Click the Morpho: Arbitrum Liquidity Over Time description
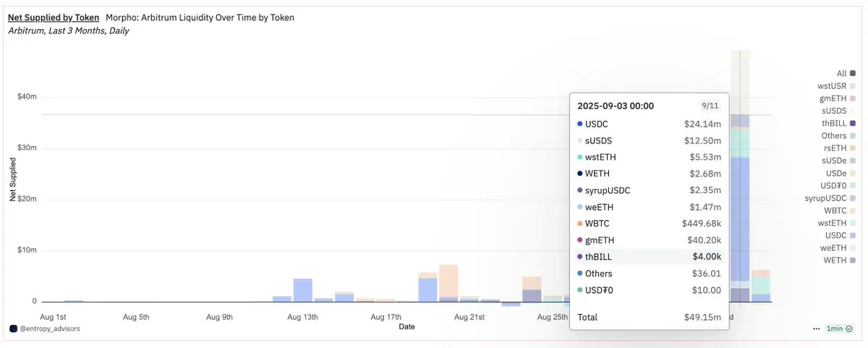The image size is (868, 348). point(200,17)
